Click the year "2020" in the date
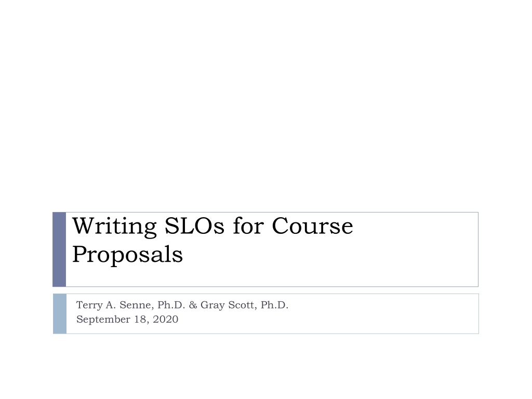Screen dimensions: 532x399 165,320
